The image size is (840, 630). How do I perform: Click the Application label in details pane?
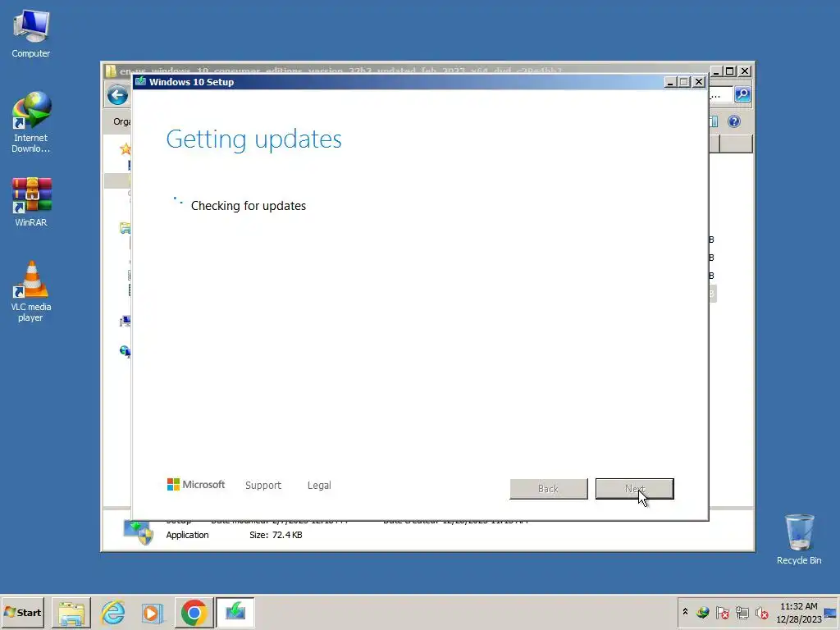tap(188, 535)
